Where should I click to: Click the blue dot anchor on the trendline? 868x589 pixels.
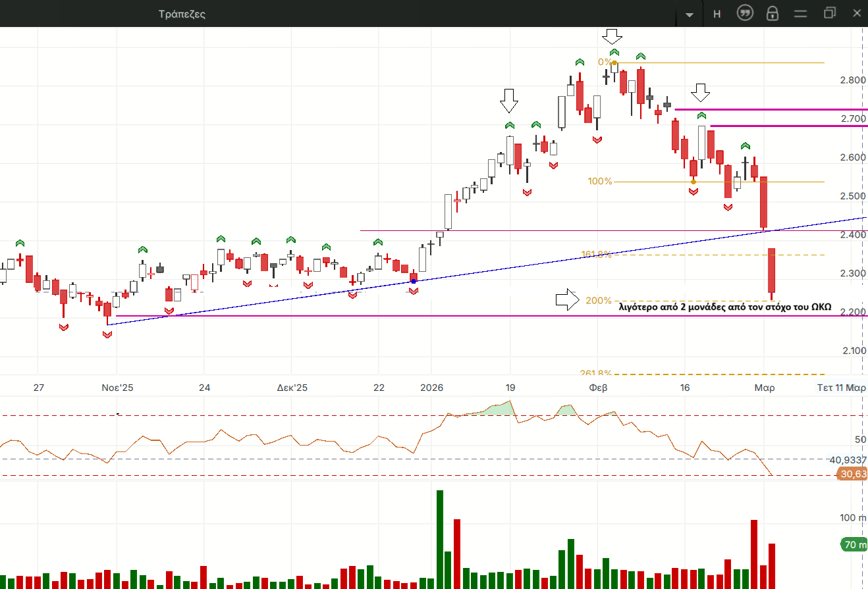pos(414,281)
